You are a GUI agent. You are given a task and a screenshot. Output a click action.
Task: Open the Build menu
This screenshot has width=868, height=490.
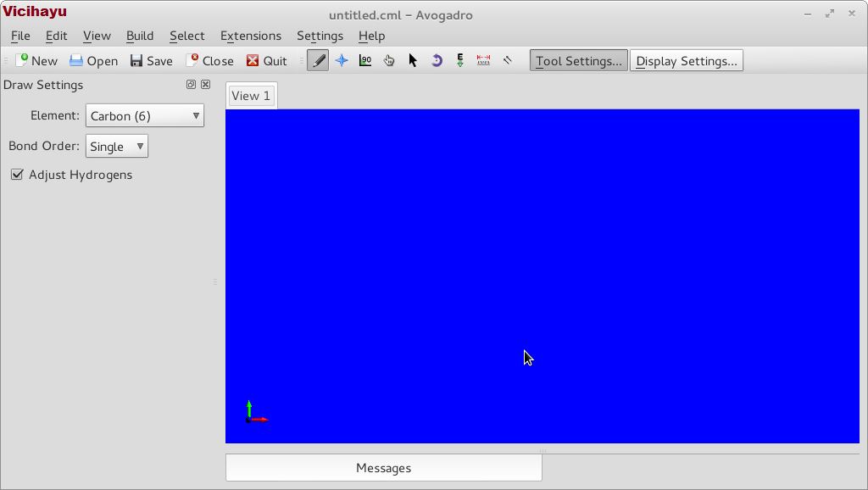click(x=140, y=36)
